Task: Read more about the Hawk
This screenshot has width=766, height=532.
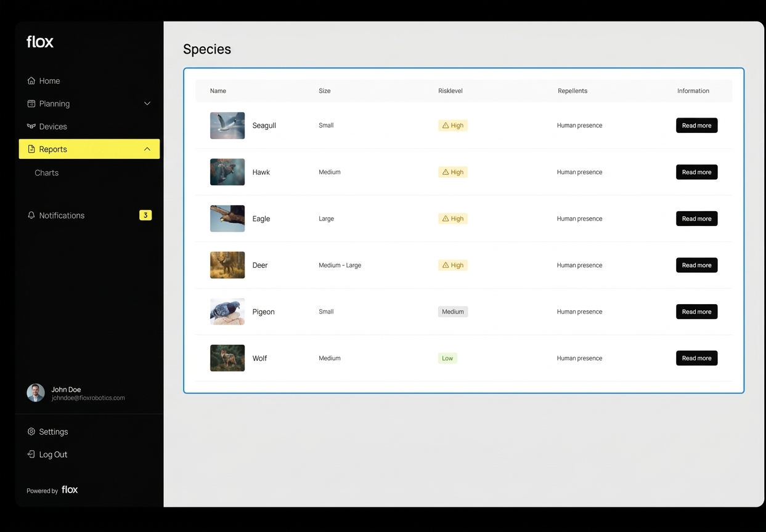Action: 696,172
